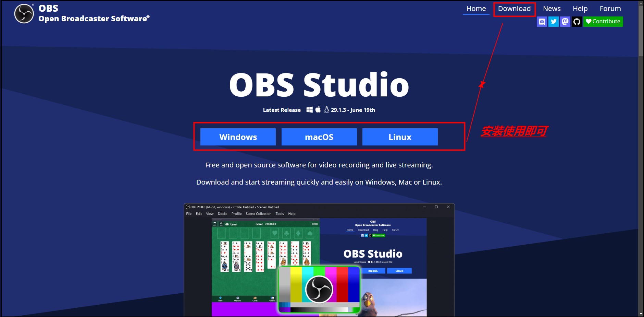Click View in OBS preview image
This screenshot has height=317, width=644.
coord(210,214)
